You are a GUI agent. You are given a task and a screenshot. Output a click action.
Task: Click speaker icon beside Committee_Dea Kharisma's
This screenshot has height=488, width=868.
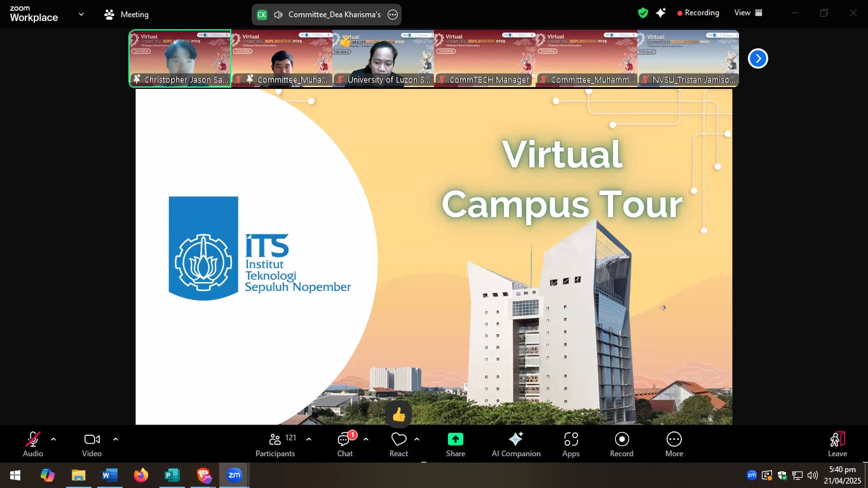(278, 15)
